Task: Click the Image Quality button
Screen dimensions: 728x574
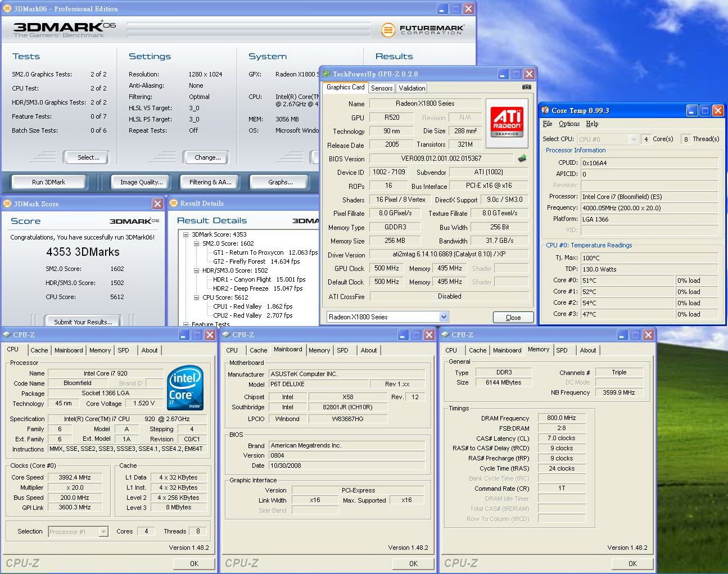Action: [141, 182]
